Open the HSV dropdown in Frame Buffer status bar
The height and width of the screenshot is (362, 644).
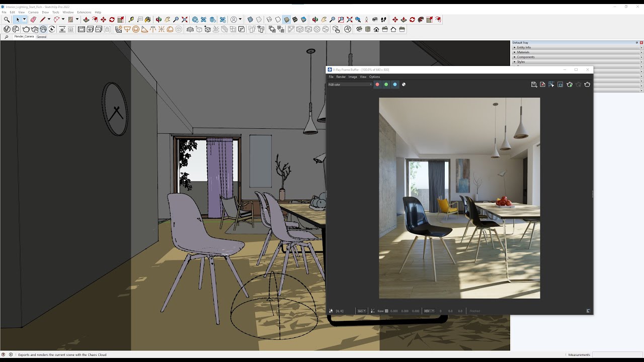(x=429, y=311)
